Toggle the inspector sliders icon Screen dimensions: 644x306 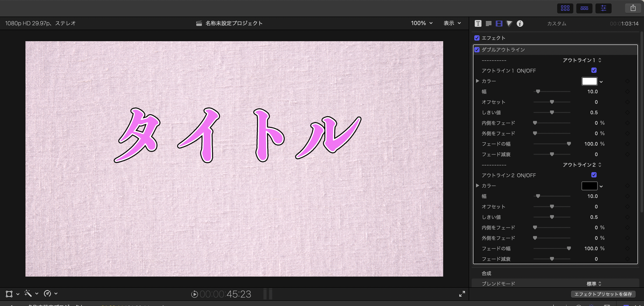[x=603, y=8]
